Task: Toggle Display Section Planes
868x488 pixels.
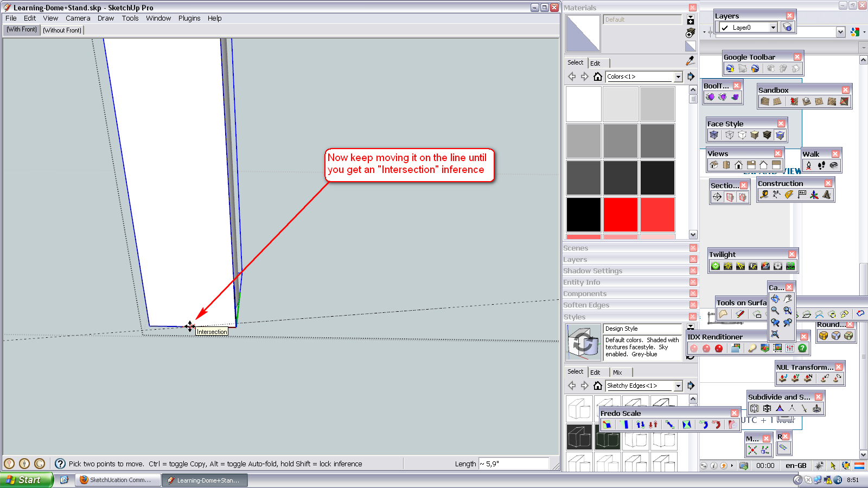Action: (x=730, y=197)
